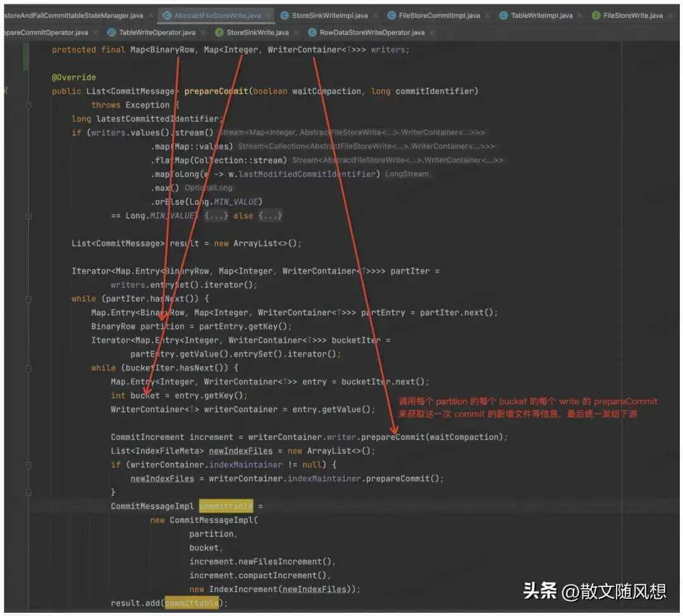683x616 pixels.
Task: Click the prepareCommit method name in its declaration
Action: 216,92
